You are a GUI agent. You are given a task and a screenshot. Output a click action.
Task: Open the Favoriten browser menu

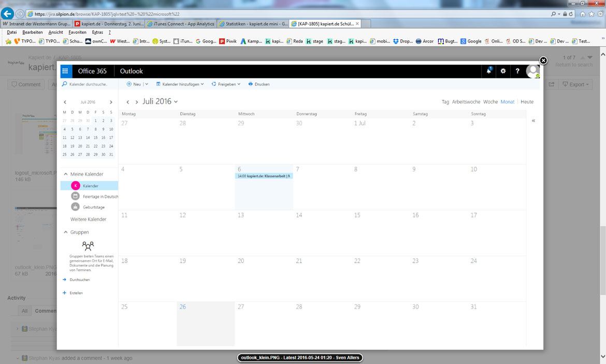[x=77, y=32]
